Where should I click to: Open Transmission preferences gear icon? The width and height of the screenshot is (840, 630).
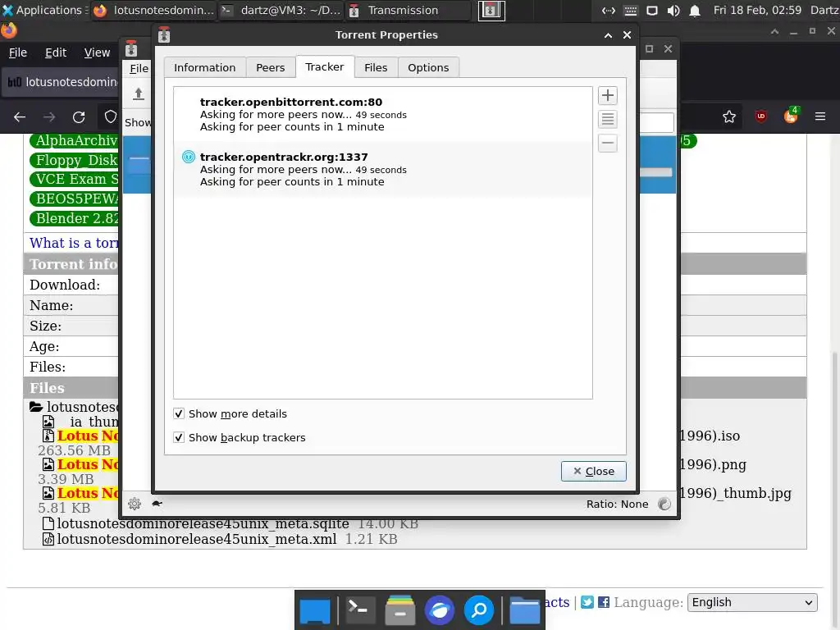pyautogui.click(x=135, y=504)
